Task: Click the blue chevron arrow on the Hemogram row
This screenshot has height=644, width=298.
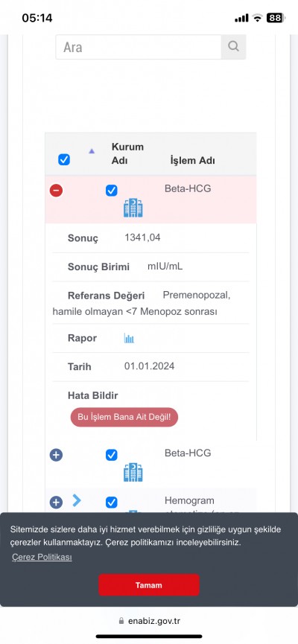Action: 77,500
